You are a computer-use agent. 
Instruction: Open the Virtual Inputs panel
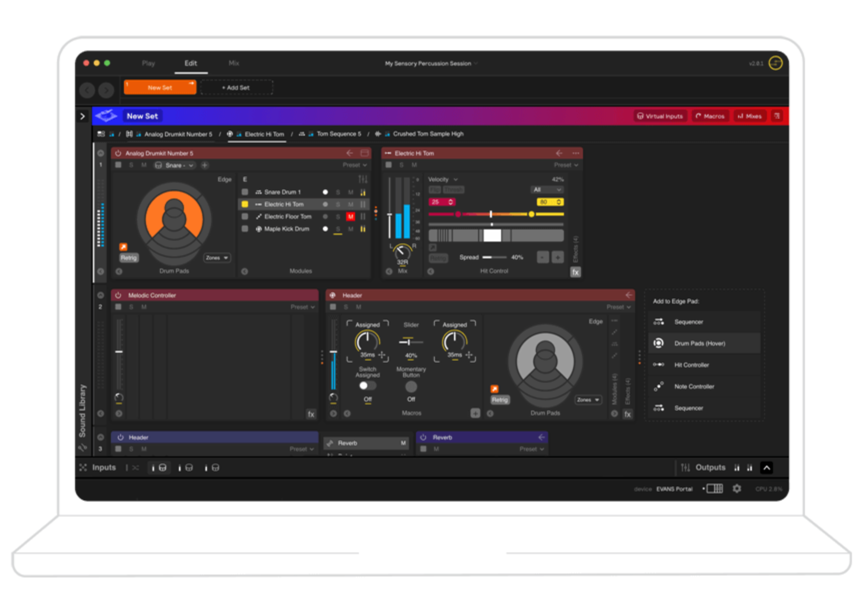660,116
